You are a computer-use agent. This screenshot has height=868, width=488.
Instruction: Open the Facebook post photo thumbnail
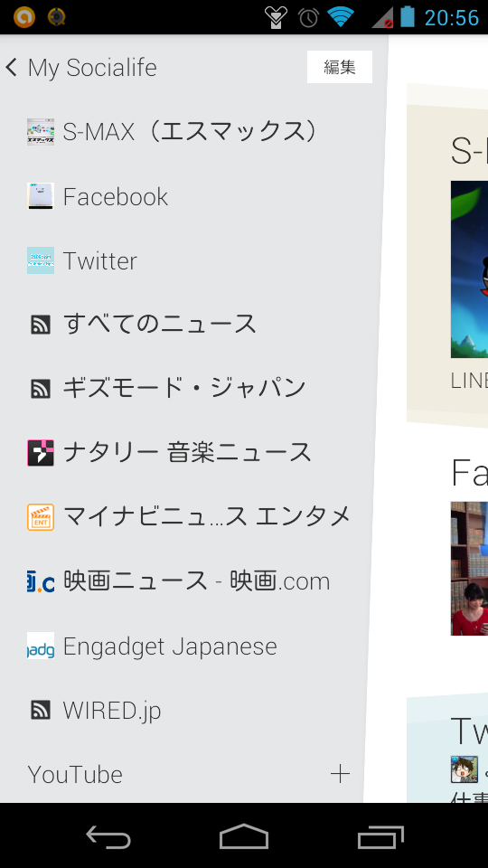pos(469,569)
